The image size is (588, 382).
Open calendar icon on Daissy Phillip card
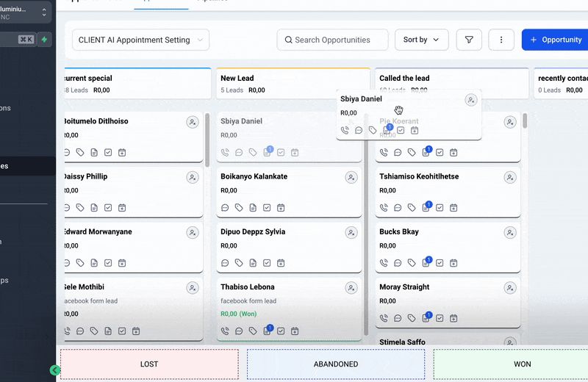(x=122, y=208)
